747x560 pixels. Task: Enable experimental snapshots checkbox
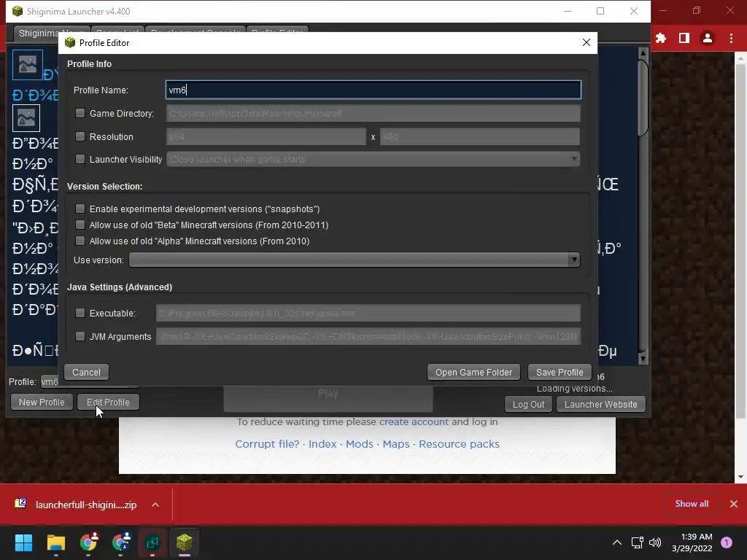tap(80, 209)
